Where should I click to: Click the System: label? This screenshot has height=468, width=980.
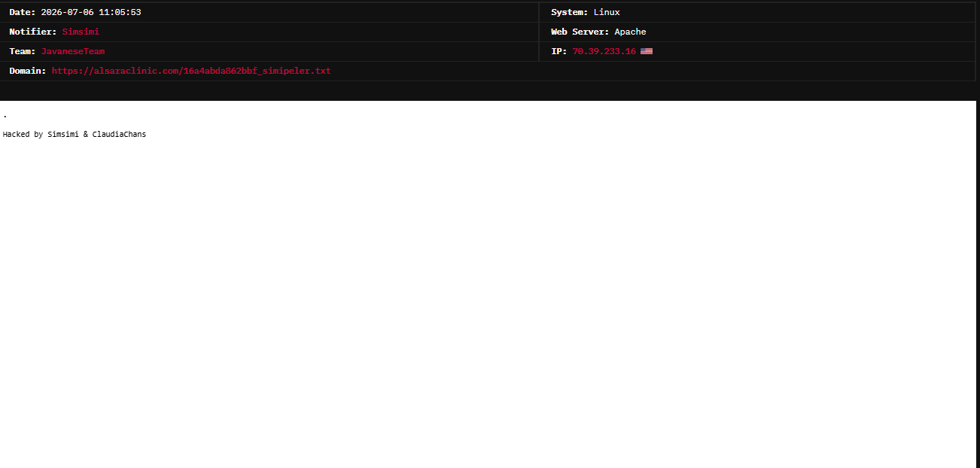tap(570, 12)
